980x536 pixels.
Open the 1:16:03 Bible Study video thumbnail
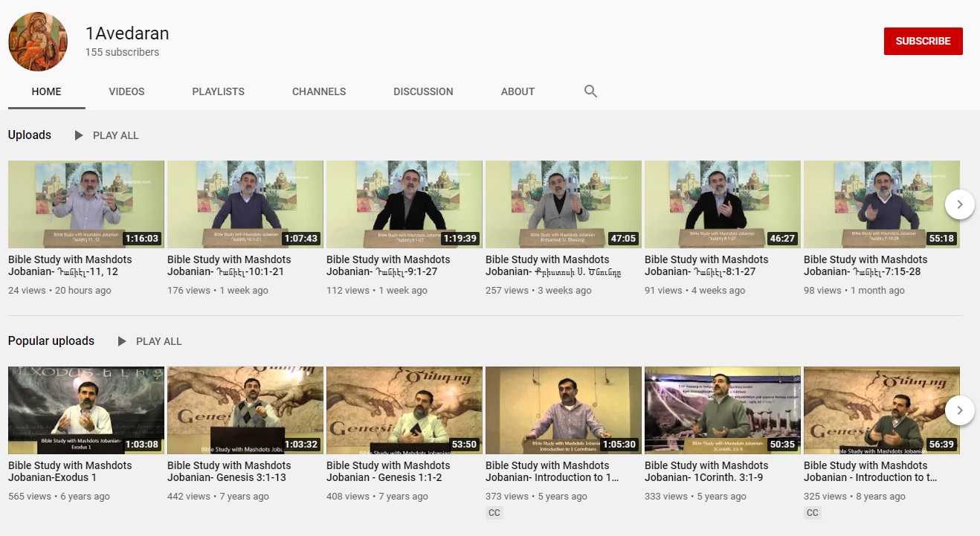coord(86,204)
